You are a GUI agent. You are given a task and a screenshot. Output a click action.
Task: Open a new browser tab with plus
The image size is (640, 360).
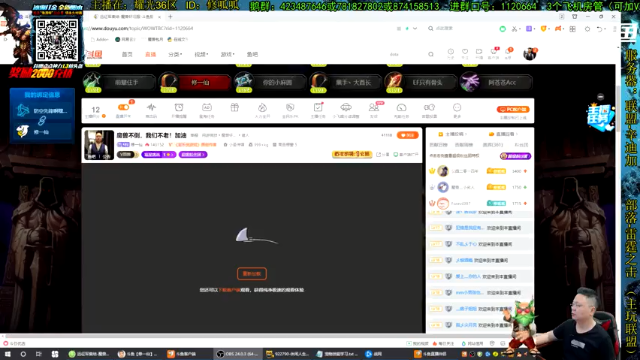pos(170,17)
